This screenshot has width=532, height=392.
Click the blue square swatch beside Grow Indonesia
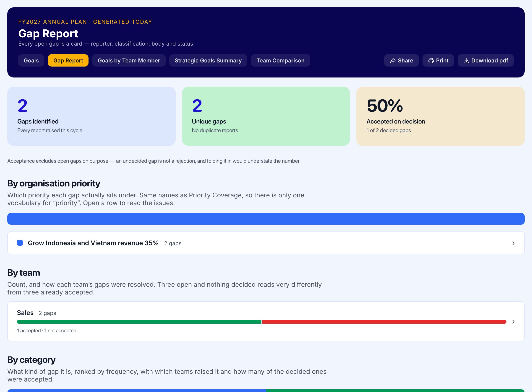click(x=20, y=243)
